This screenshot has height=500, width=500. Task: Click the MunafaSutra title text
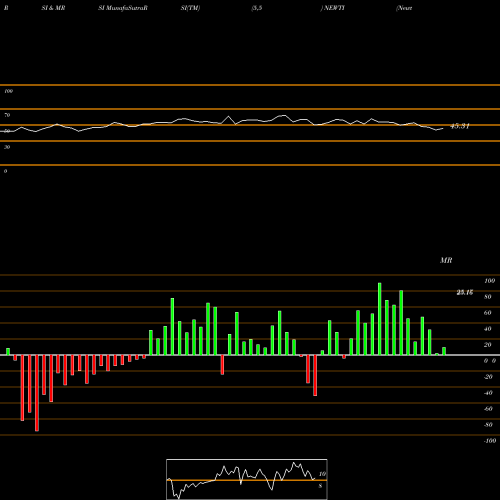(123, 8)
